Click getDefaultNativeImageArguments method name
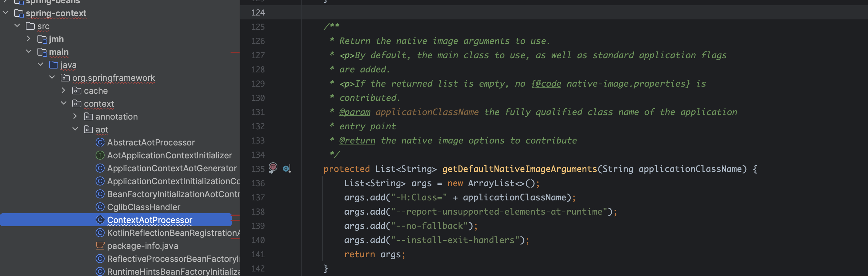The width and height of the screenshot is (868, 276). click(519, 169)
